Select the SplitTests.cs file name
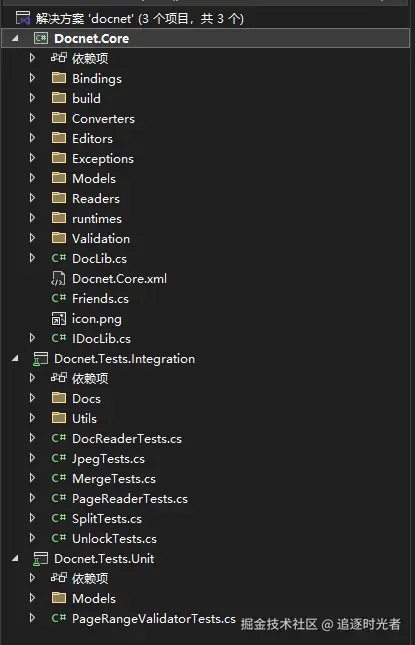Image resolution: width=415 pixels, height=645 pixels. point(107,519)
